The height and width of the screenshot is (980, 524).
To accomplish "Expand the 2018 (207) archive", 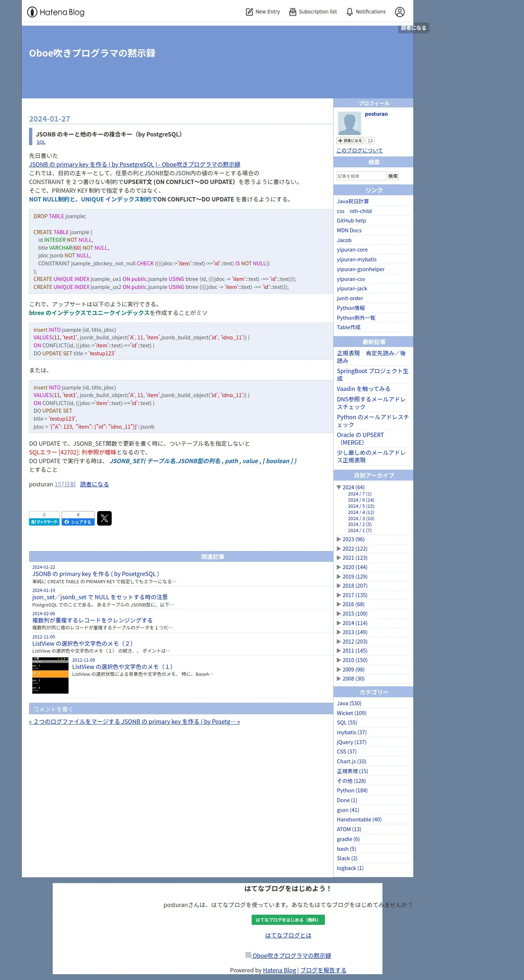I will point(339,585).
